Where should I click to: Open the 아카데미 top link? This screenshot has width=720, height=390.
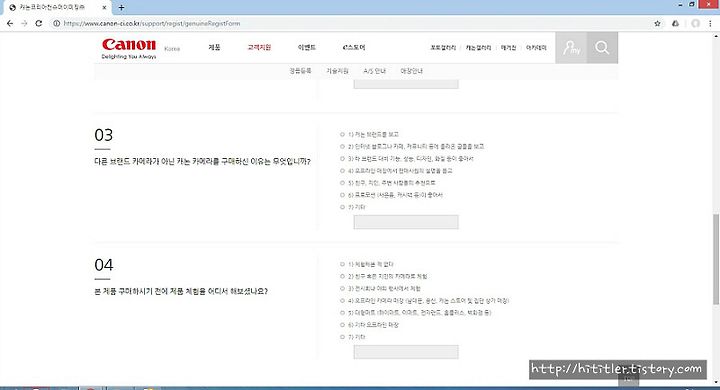pos(536,48)
